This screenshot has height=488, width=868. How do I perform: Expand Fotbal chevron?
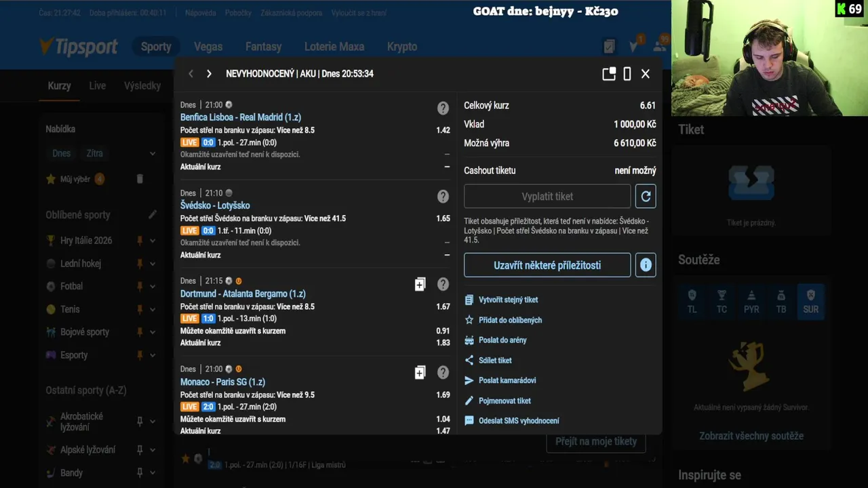[x=153, y=287]
